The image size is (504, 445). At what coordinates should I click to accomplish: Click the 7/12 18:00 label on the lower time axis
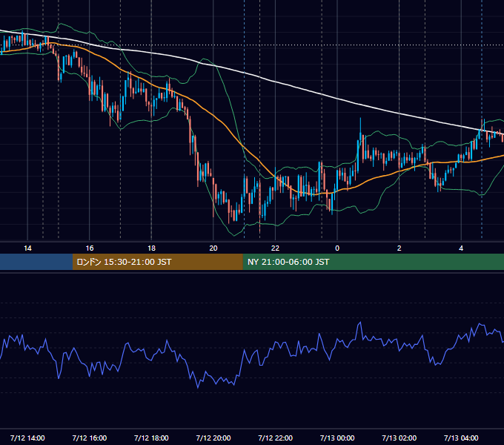[151, 438]
